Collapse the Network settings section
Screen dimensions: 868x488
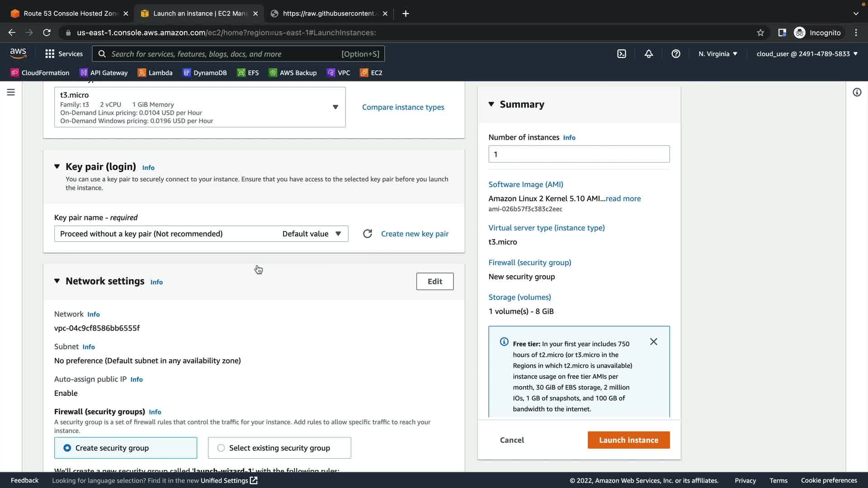coord(57,281)
